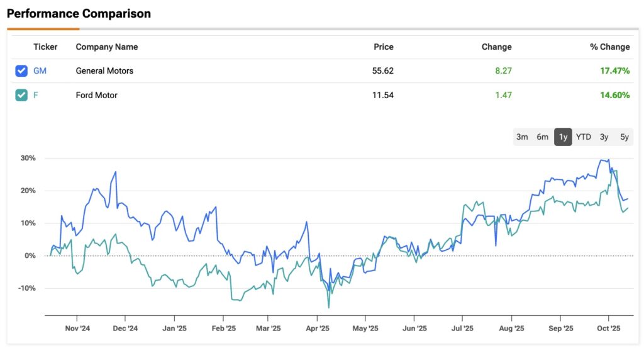This screenshot has width=644, height=348.
Task: Open the GM ticker link
Action: pos(40,71)
